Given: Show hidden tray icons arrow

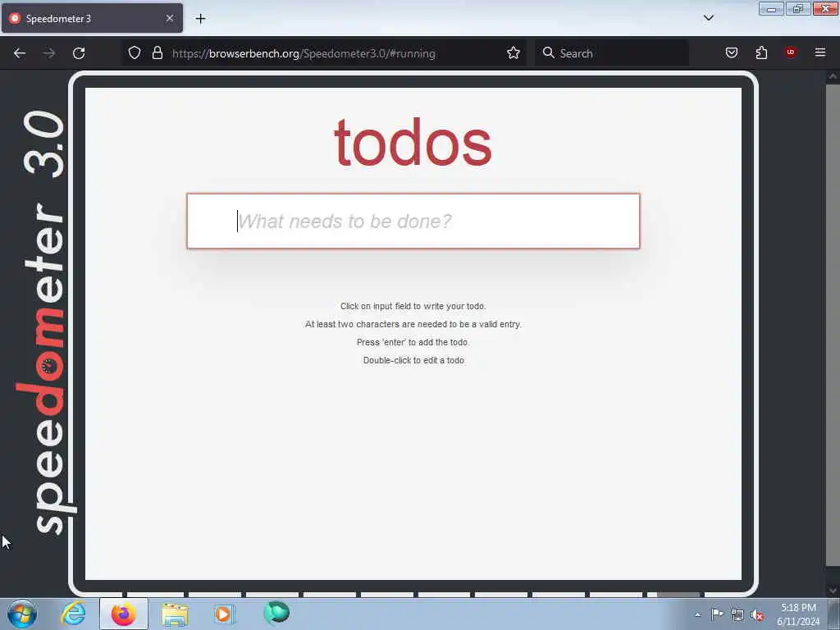Looking at the screenshot, I should click(x=697, y=614).
